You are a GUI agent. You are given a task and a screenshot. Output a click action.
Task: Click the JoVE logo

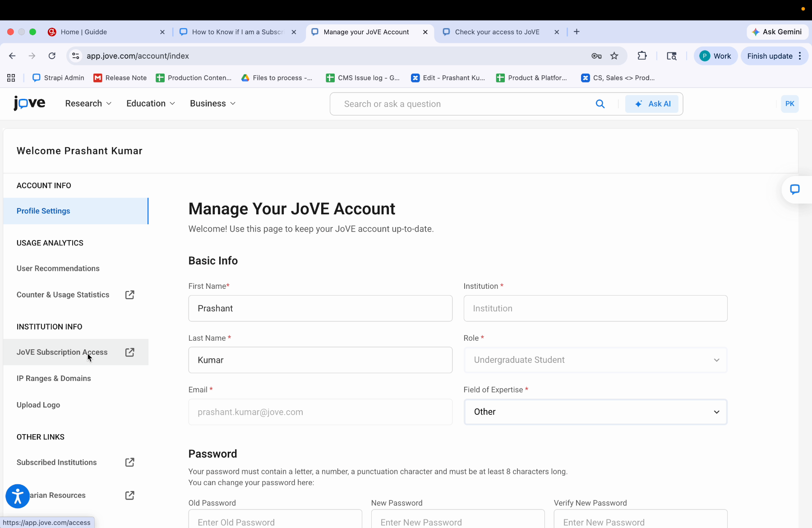pyautogui.click(x=29, y=103)
